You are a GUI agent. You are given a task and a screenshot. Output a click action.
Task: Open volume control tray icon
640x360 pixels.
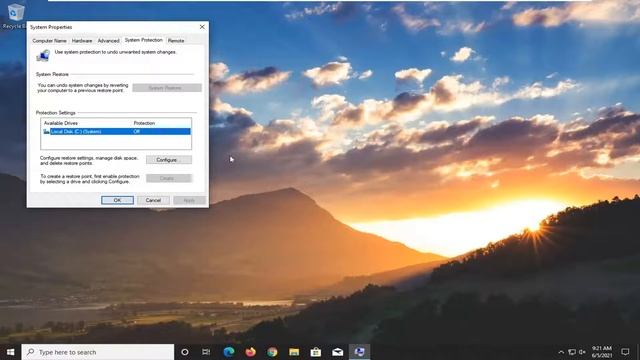[582, 352]
